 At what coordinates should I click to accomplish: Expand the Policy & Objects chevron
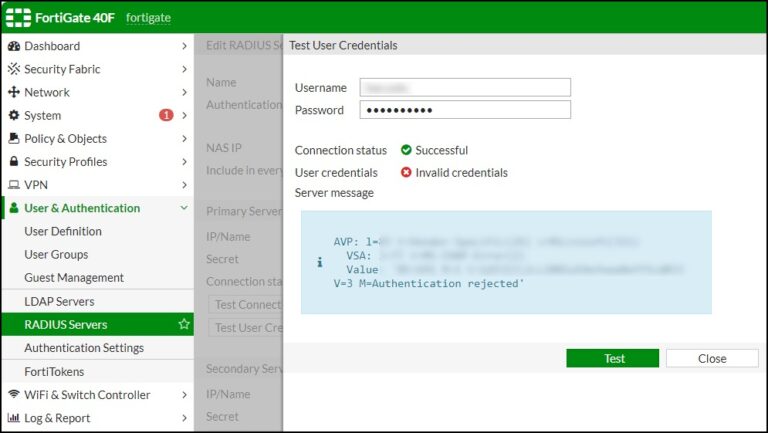[184, 138]
